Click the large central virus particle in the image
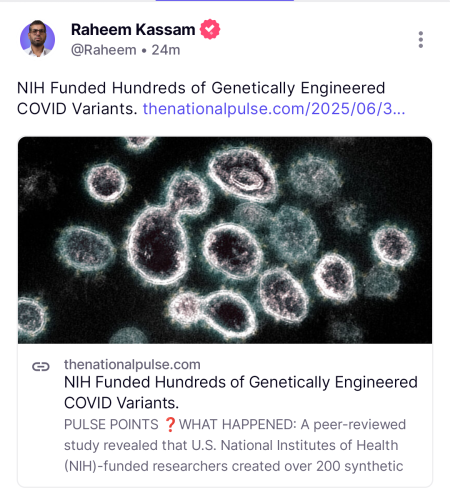The height and width of the screenshot is (500, 450). [x=157, y=246]
